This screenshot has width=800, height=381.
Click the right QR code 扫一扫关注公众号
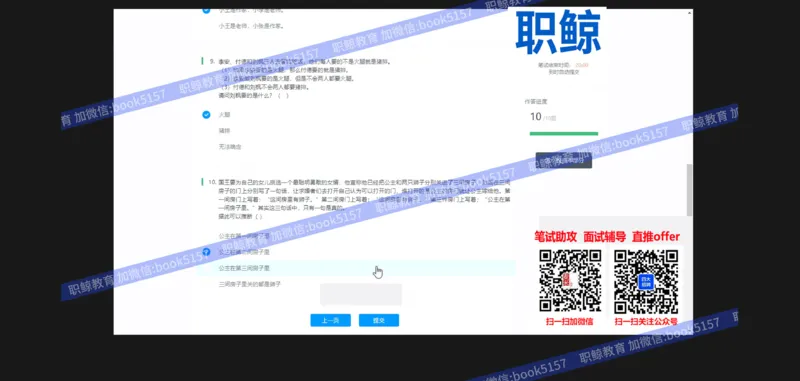(x=646, y=282)
